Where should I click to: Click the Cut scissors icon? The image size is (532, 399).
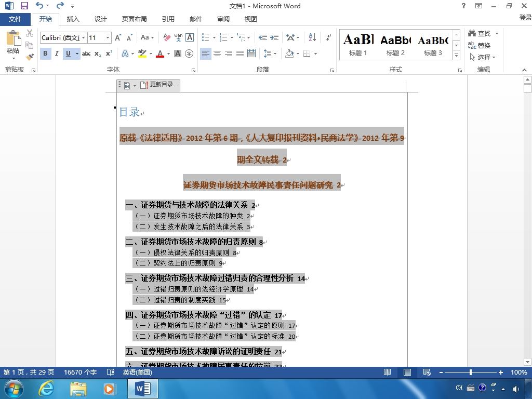pos(30,33)
